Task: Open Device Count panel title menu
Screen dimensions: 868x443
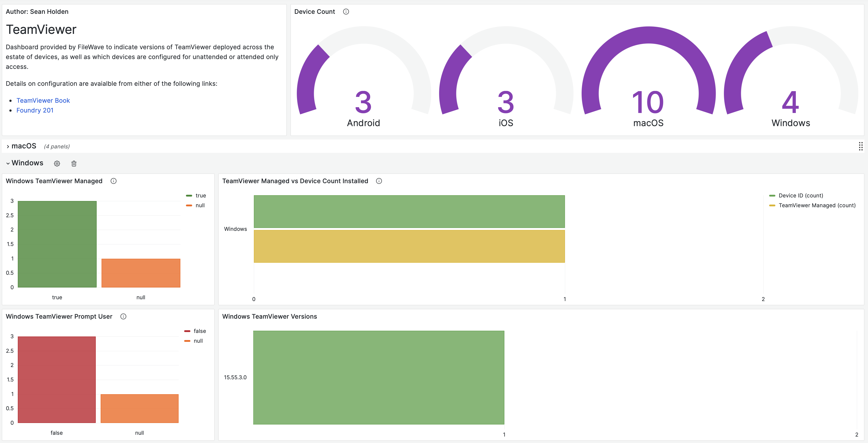Action: (x=314, y=12)
